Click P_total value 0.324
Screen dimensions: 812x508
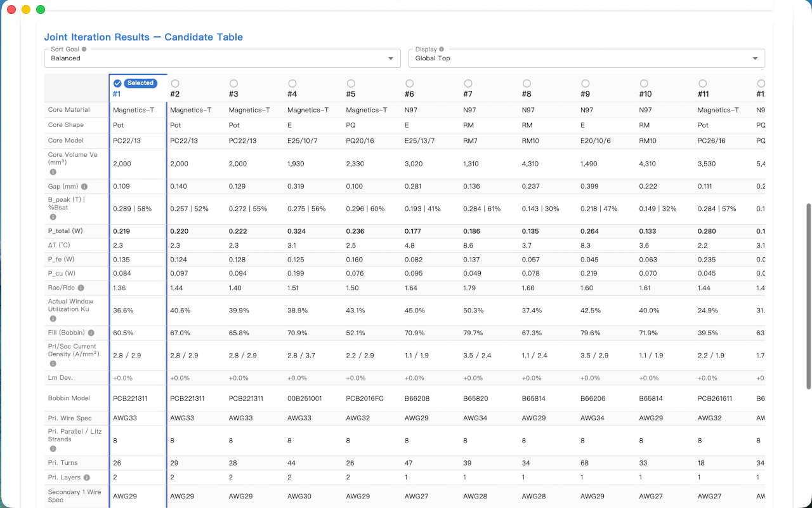coord(296,231)
